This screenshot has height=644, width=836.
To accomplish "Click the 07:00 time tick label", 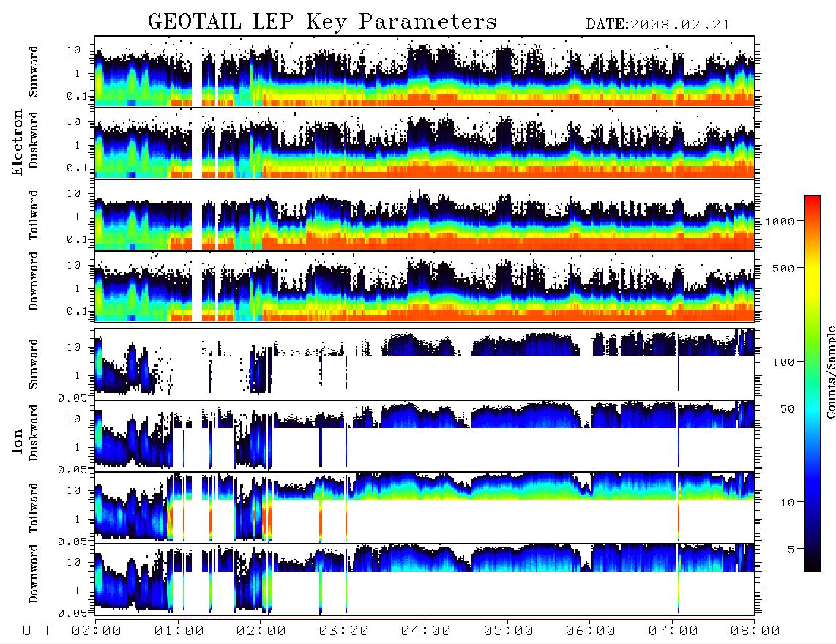I will pyautogui.click(x=673, y=631).
